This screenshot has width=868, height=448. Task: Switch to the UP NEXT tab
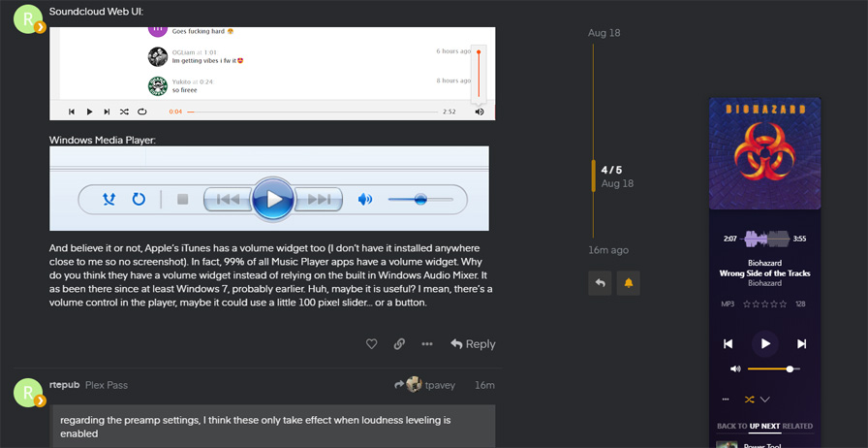point(765,426)
